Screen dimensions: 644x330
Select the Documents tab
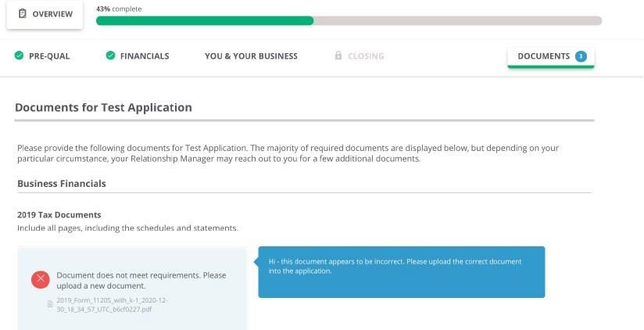click(x=551, y=57)
